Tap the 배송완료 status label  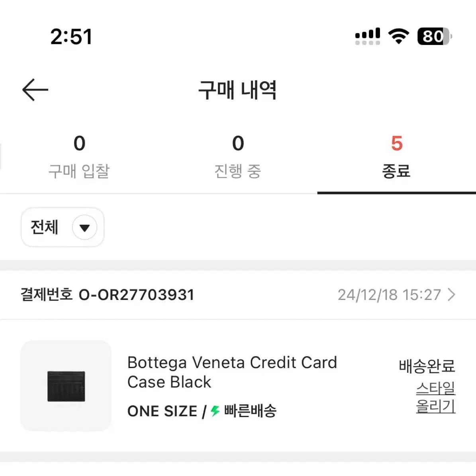(427, 366)
